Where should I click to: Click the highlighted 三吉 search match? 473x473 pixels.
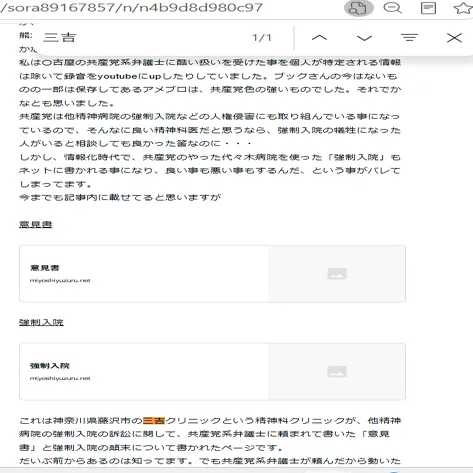pyautogui.click(x=154, y=421)
